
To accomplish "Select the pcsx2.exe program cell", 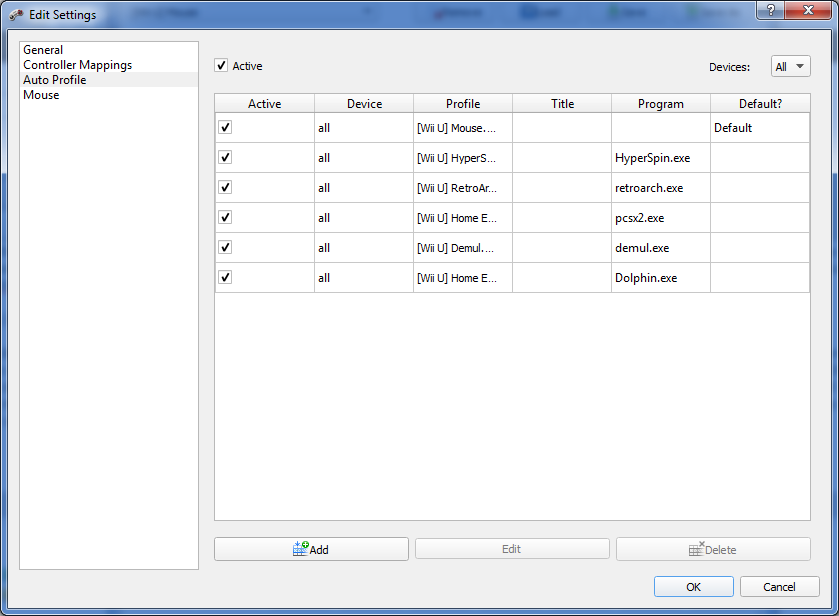I will point(660,218).
